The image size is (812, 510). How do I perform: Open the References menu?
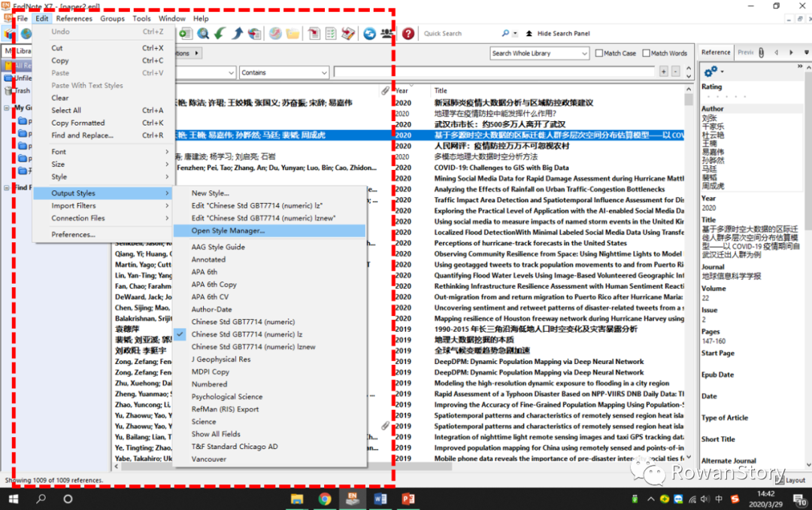click(74, 18)
